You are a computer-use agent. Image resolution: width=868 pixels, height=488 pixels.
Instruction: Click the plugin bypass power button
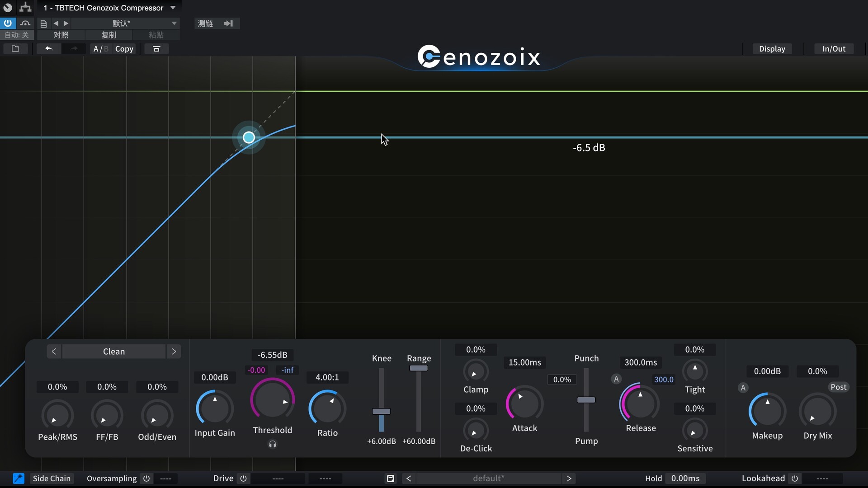pos(8,23)
